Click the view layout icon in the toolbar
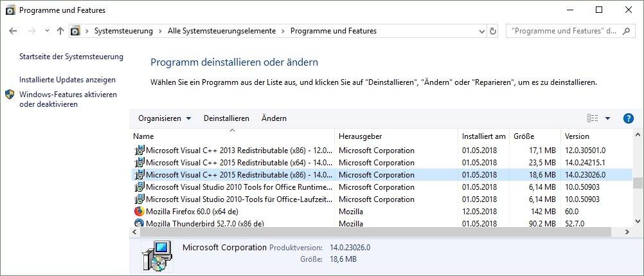The width and height of the screenshot is (644, 276). (x=593, y=118)
